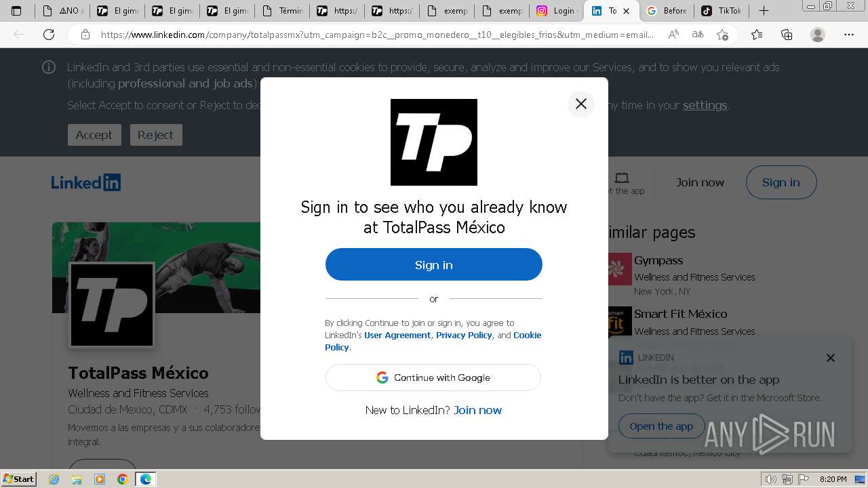The image size is (868, 488).
Task: Open Edge Settings and more menu
Action: point(849,35)
